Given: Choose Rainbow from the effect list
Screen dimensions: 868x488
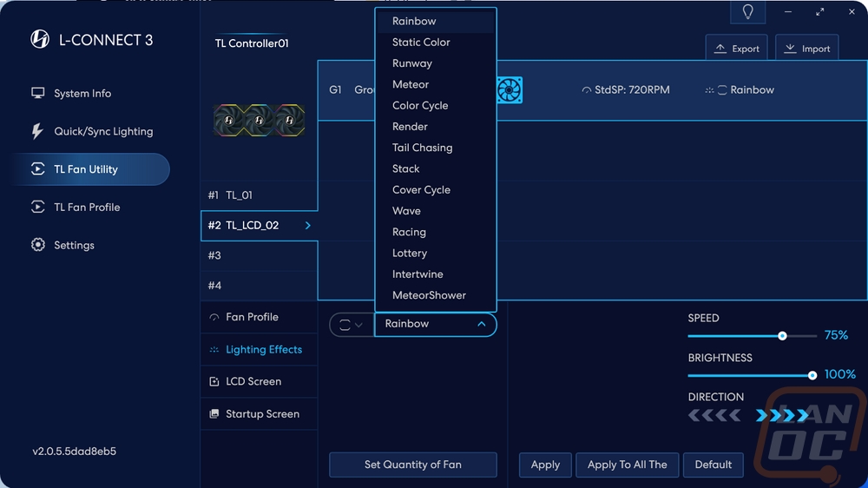Looking at the screenshot, I should pos(436,21).
